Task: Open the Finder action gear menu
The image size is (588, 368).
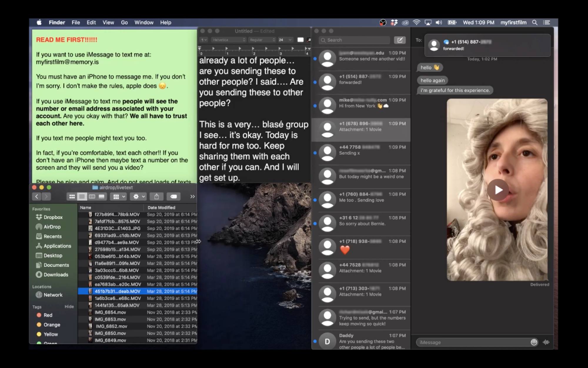Action: point(138,196)
